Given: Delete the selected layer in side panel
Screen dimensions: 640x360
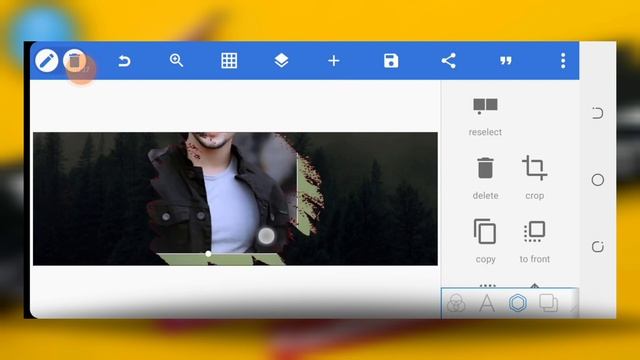Looking at the screenshot, I should [485, 168].
